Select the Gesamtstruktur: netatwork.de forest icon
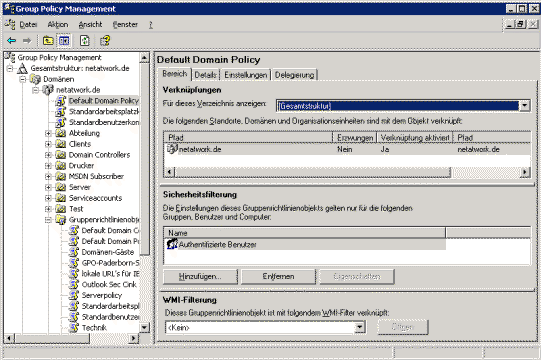This screenshot has height=360, width=541. [22, 68]
